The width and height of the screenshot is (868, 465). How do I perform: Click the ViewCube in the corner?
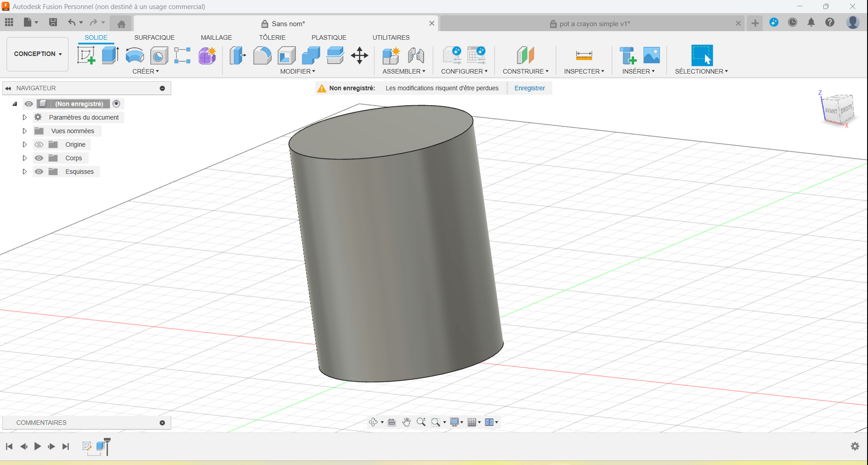[x=838, y=109]
